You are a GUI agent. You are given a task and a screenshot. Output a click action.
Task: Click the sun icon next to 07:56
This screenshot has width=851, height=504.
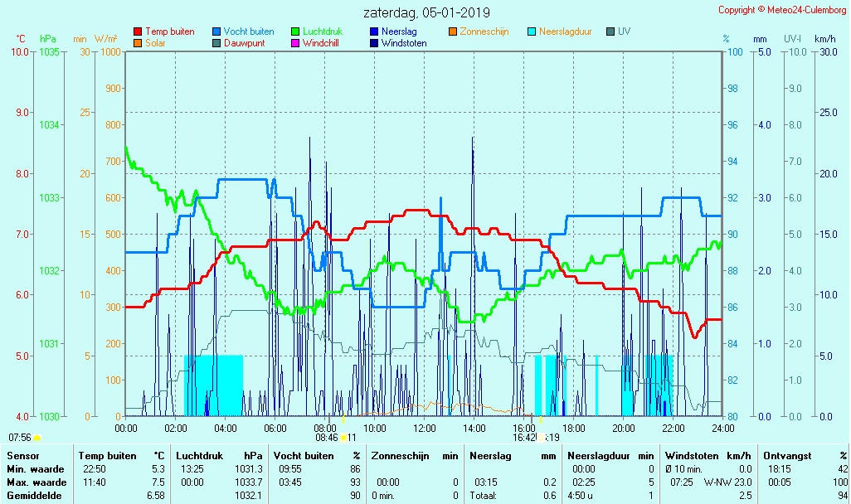[37, 438]
